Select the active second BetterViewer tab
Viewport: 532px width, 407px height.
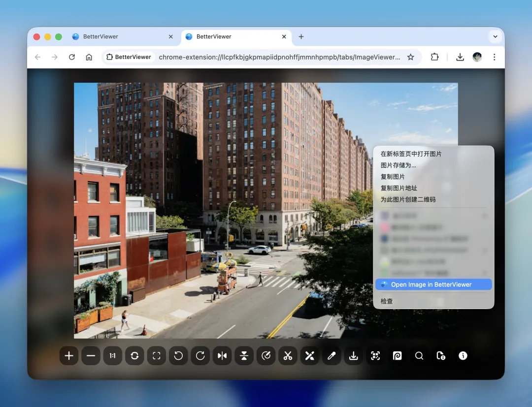236,36
